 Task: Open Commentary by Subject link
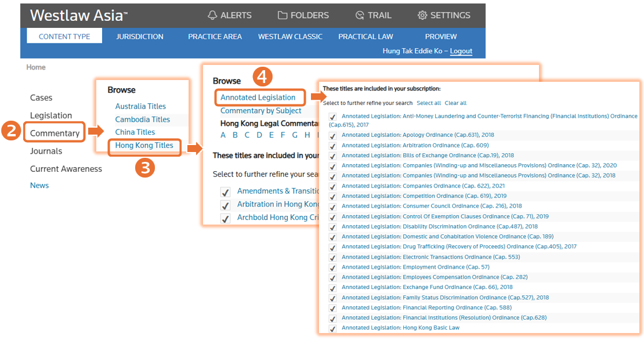click(x=261, y=111)
